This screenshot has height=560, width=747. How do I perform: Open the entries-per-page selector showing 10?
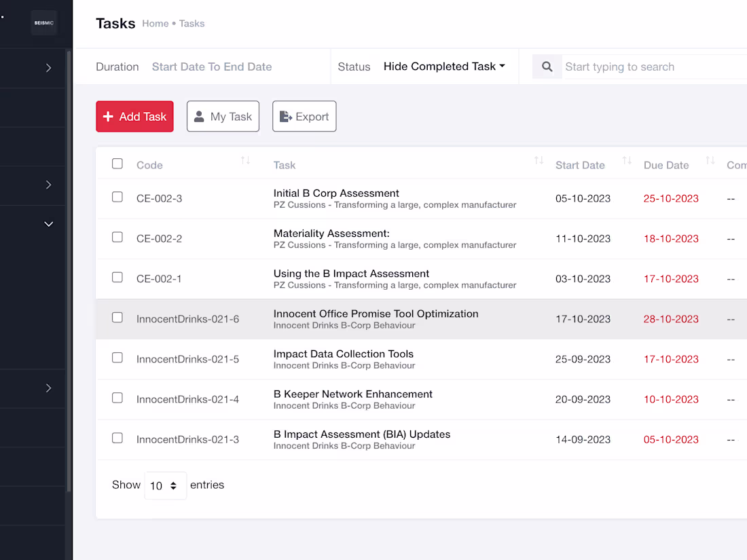(165, 485)
